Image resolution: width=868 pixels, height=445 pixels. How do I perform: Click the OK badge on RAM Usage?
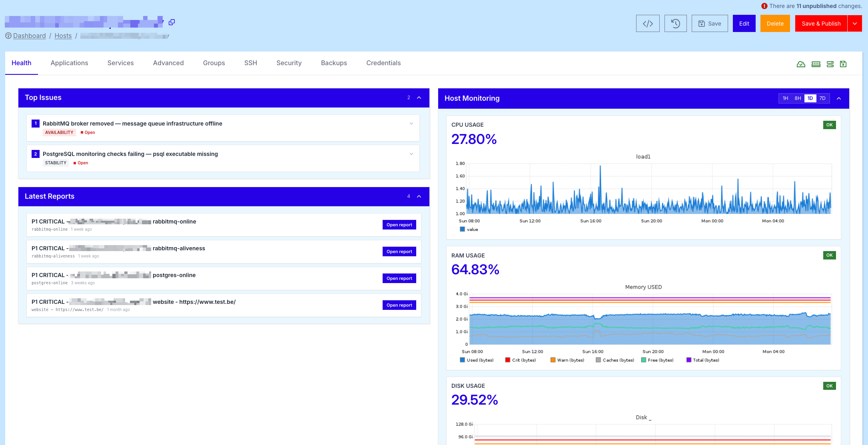point(830,255)
